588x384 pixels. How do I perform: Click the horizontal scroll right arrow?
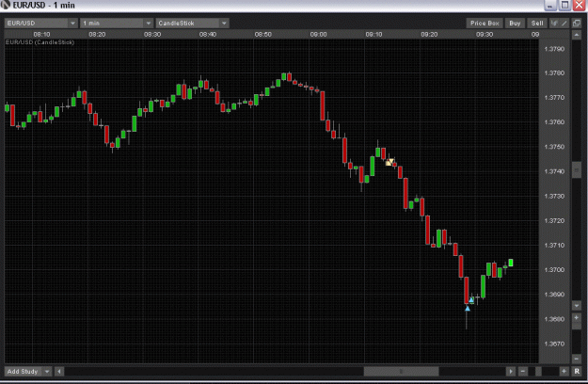[510, 371]
